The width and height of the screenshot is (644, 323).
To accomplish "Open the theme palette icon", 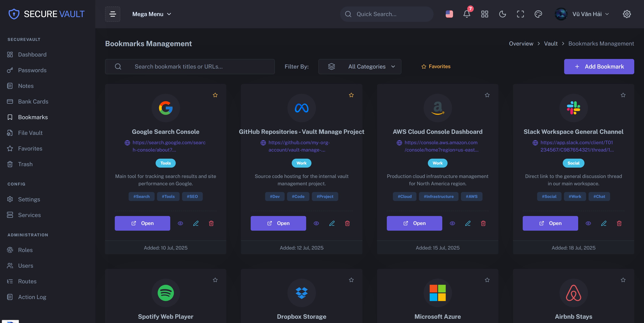I will [538, 14].
